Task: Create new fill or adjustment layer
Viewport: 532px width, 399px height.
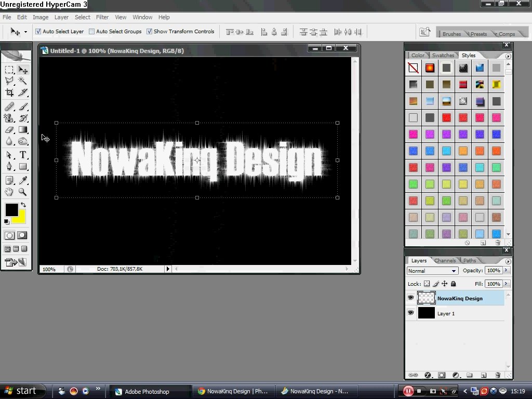Action: click(x=456, y=375)
